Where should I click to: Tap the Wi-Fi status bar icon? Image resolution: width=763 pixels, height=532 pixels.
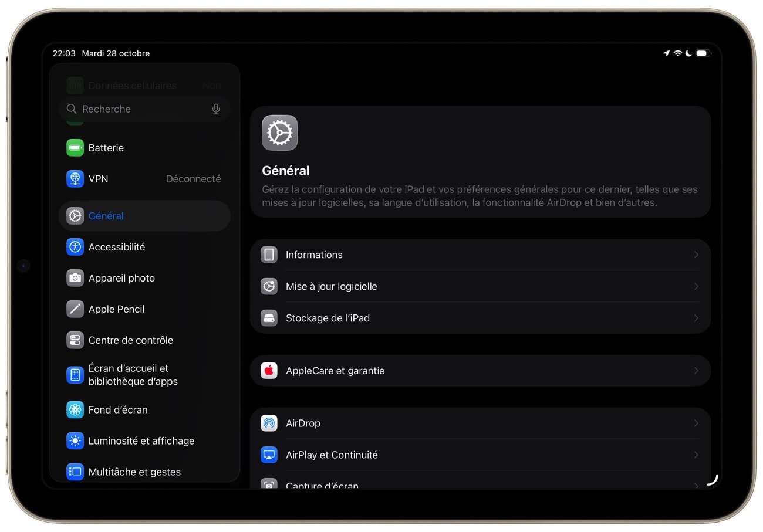click(x=677, y=53)
